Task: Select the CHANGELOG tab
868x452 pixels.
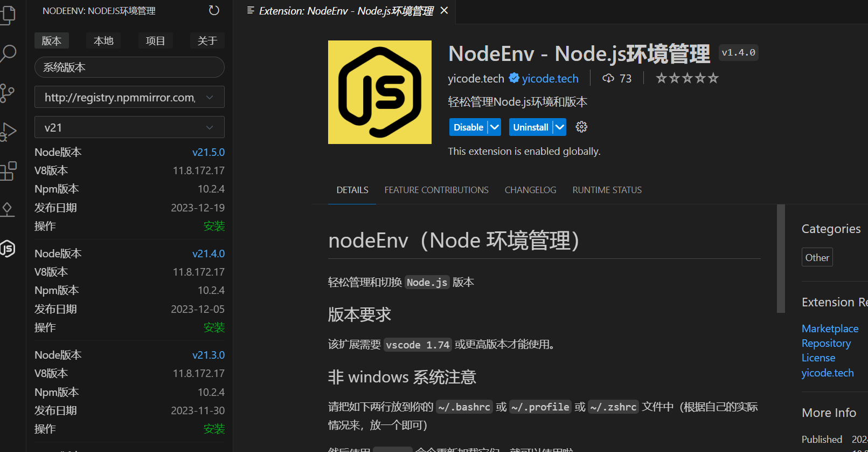Action: pos(530,190)
